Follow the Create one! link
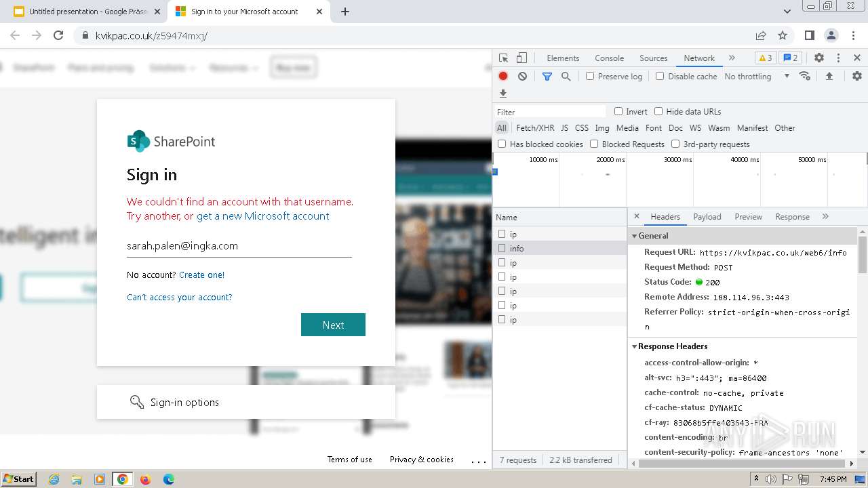Viewport: 868px width, 488px height. (201, 274)
